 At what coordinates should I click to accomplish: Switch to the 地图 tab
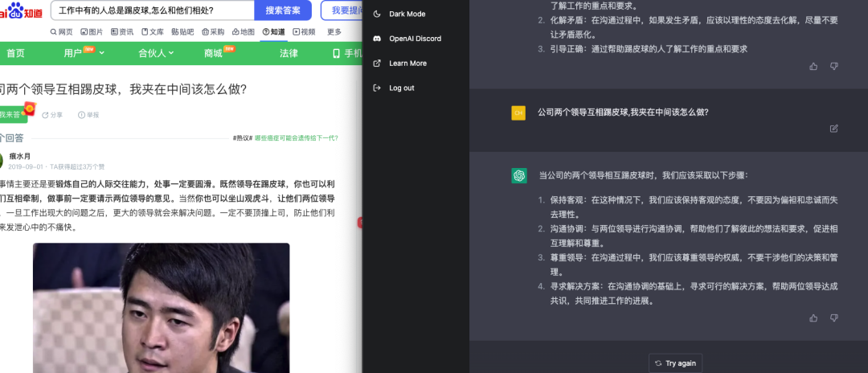244,32
